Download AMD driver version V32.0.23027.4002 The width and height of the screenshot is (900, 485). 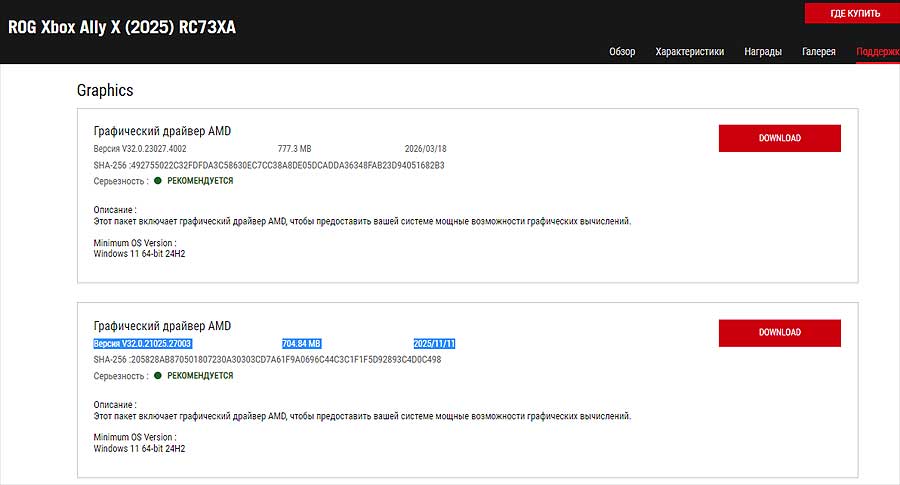coord(779,138)
